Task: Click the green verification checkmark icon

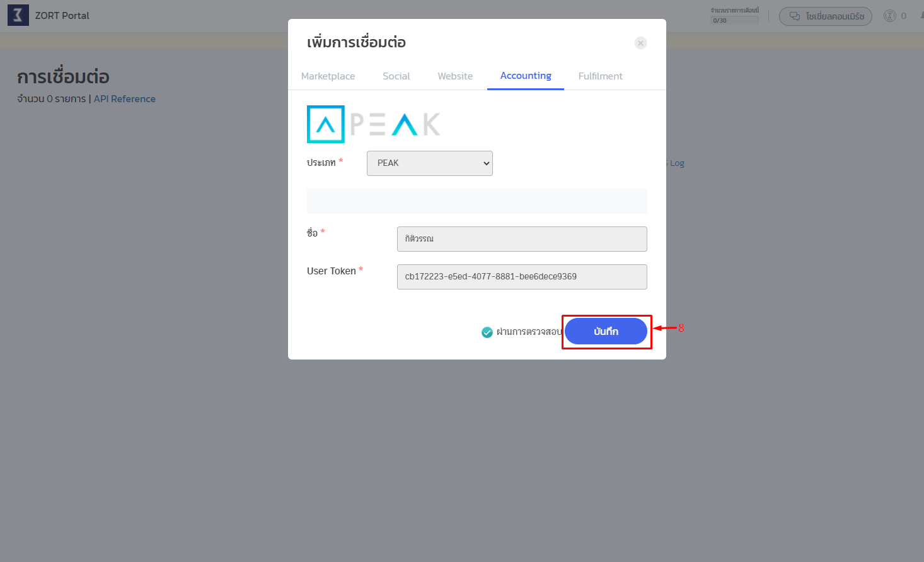Action: coord(487,332)
